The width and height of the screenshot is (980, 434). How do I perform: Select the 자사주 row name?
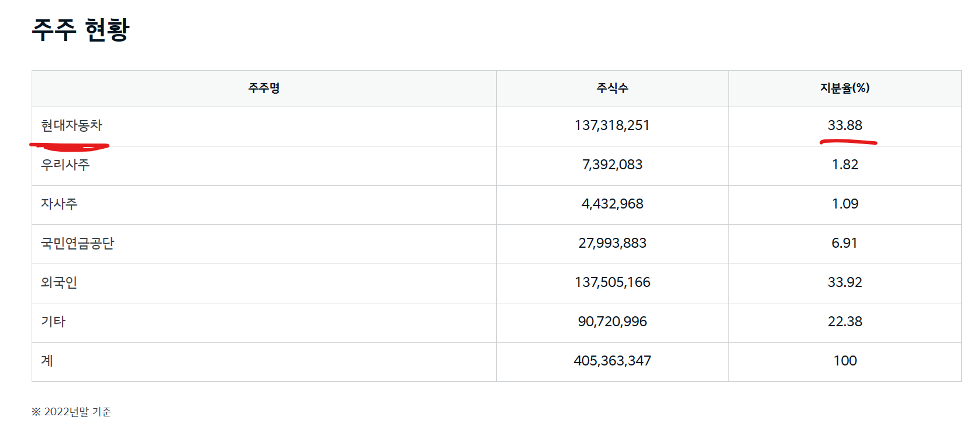coord(59,204)
